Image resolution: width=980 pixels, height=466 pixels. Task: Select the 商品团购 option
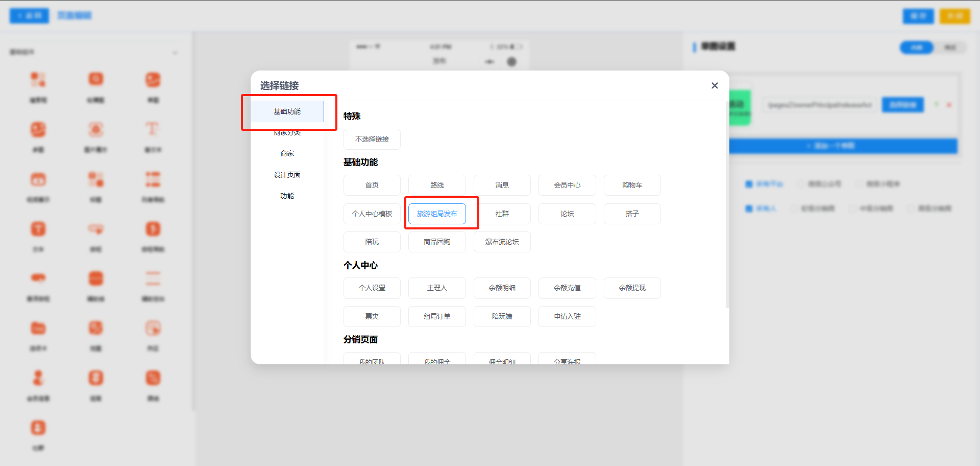[x=437, y=242]
